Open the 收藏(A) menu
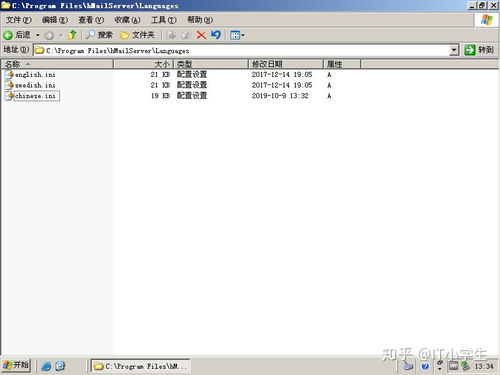 coord(127,20)
